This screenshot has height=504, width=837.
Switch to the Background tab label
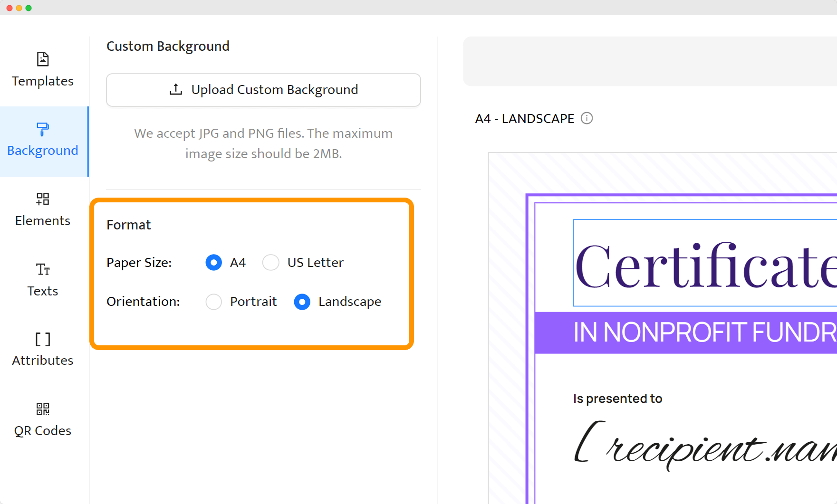point(43,151)
